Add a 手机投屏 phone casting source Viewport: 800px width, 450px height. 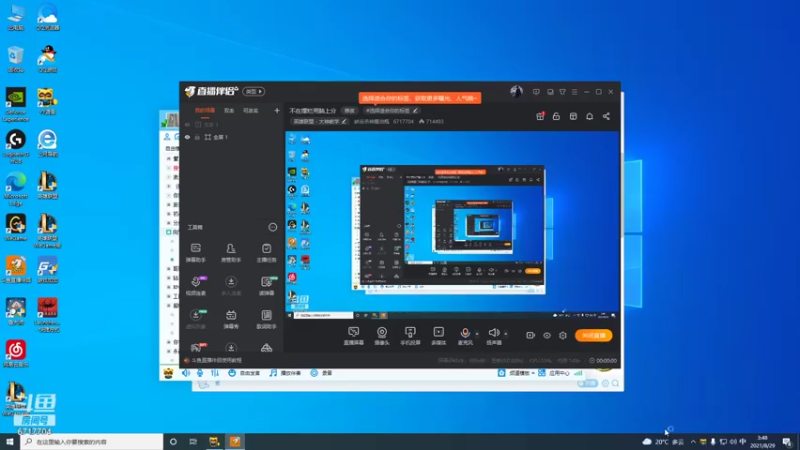[x=410, y=336]
